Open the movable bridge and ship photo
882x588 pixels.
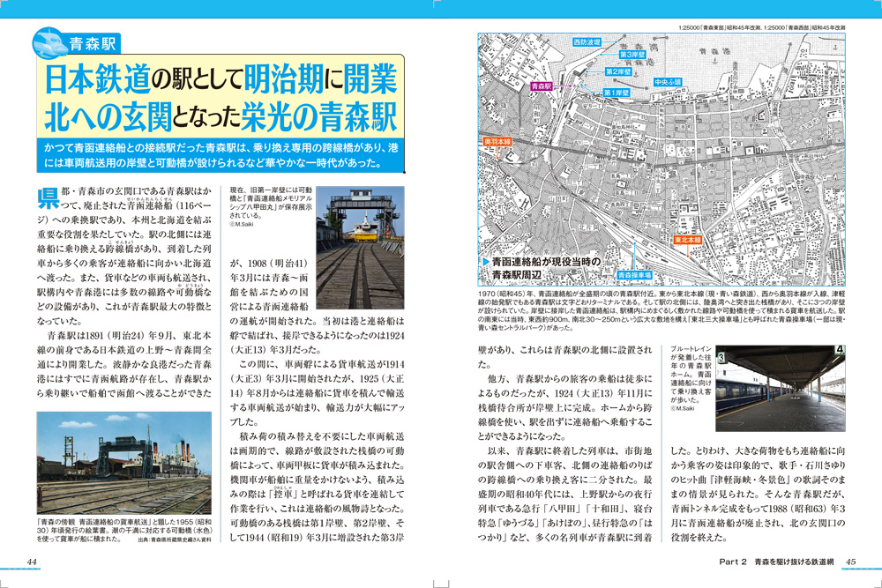tap(360, 248)
